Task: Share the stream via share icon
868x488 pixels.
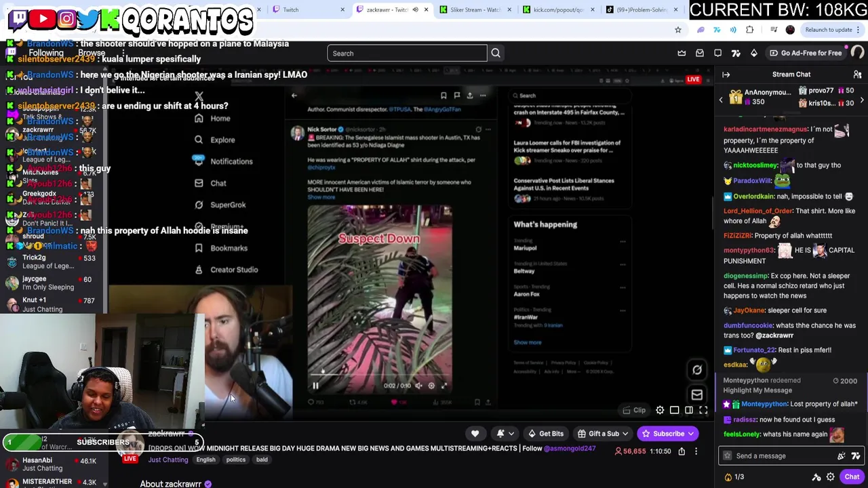Action: pos(682,451)
